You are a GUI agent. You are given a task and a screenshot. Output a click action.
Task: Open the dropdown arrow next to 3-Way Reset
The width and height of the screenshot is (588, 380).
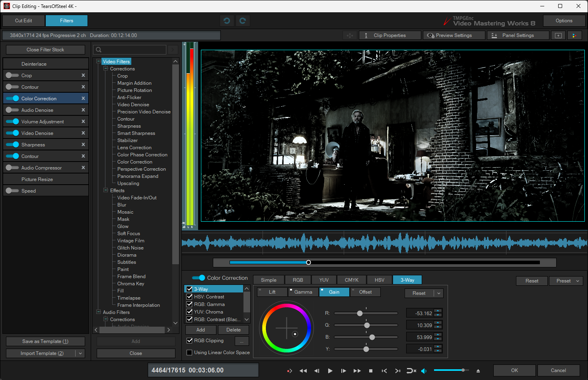[x=439, y=293]
